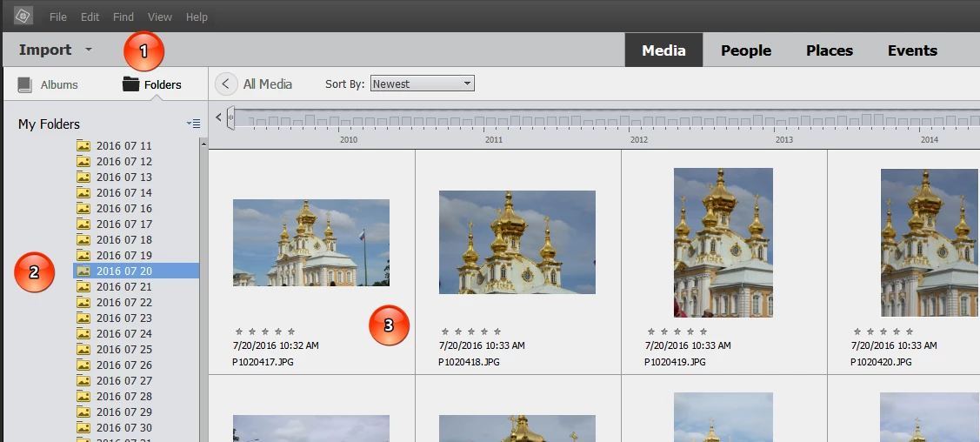Rate P1020417.JPG with five stars
Viewport: 980px width, 442px height.
pyautogui.click(x=290, y=331)
